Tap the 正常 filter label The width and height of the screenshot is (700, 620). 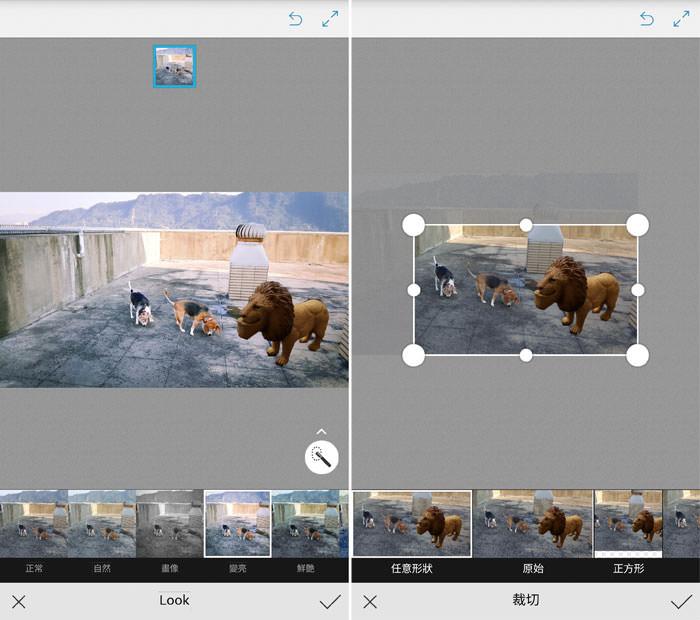(34, 568)
